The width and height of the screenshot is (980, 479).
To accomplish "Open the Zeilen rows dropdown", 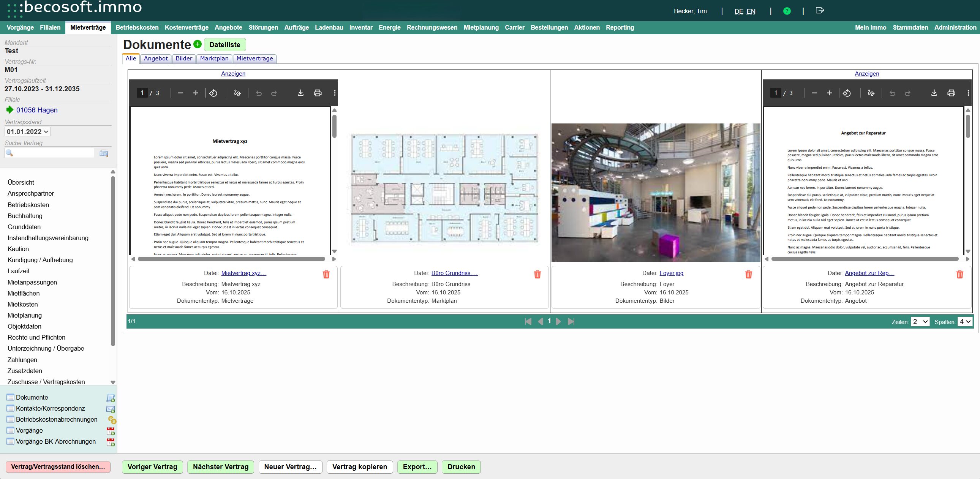I will [x=920, y=321].
